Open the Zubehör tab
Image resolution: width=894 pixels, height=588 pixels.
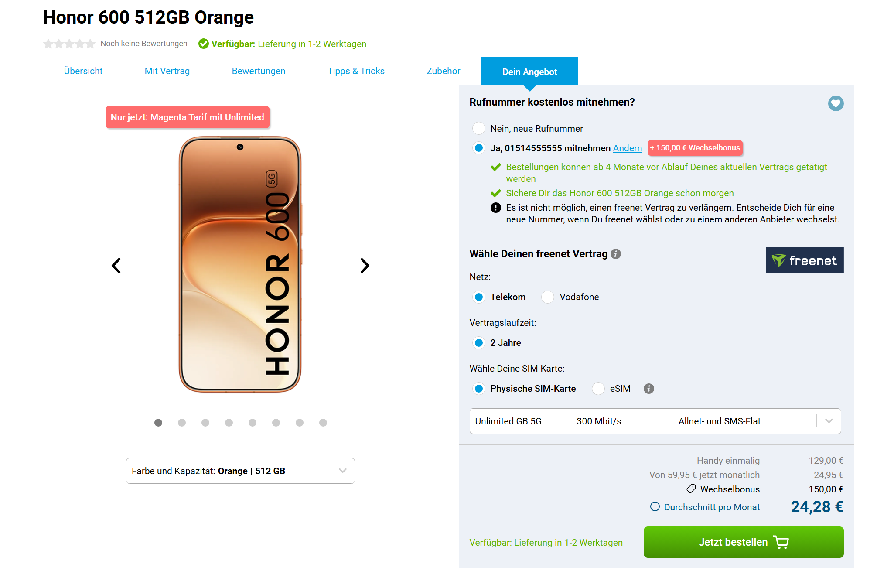coord(444,71)
